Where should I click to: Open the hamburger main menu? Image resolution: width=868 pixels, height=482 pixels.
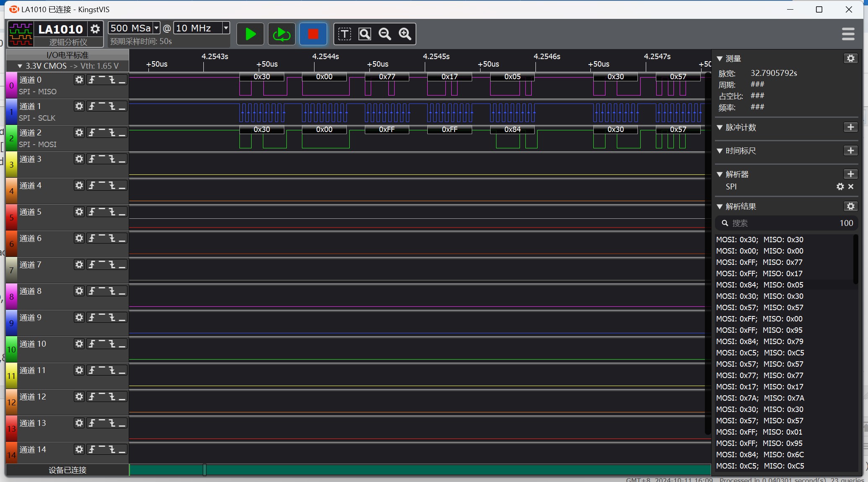[x=848, y=34]
